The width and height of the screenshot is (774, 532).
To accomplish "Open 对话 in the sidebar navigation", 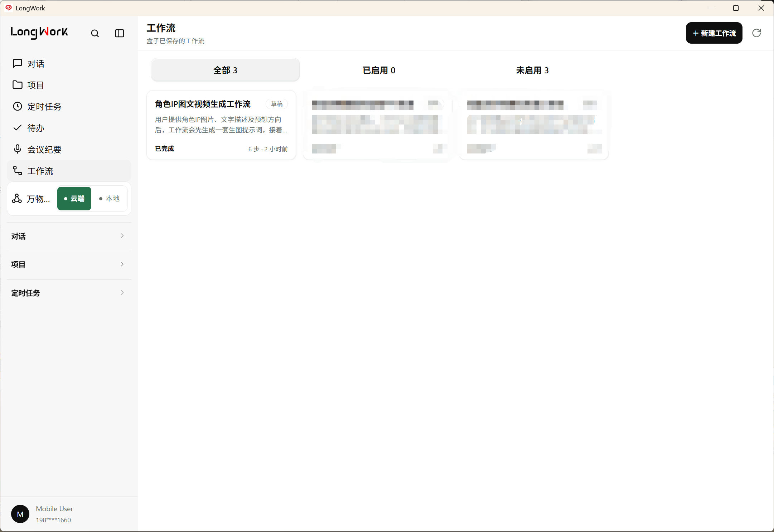I will tap(69, 64).
